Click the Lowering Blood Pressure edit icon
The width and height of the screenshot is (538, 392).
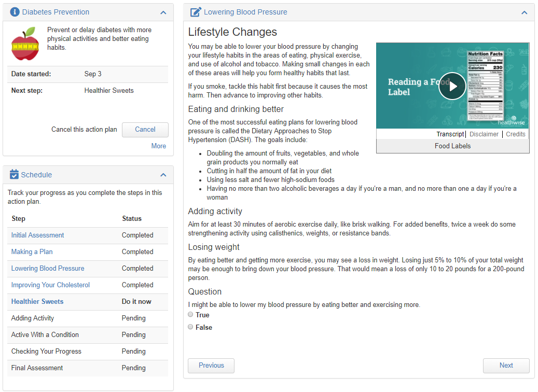coord(196,12)
